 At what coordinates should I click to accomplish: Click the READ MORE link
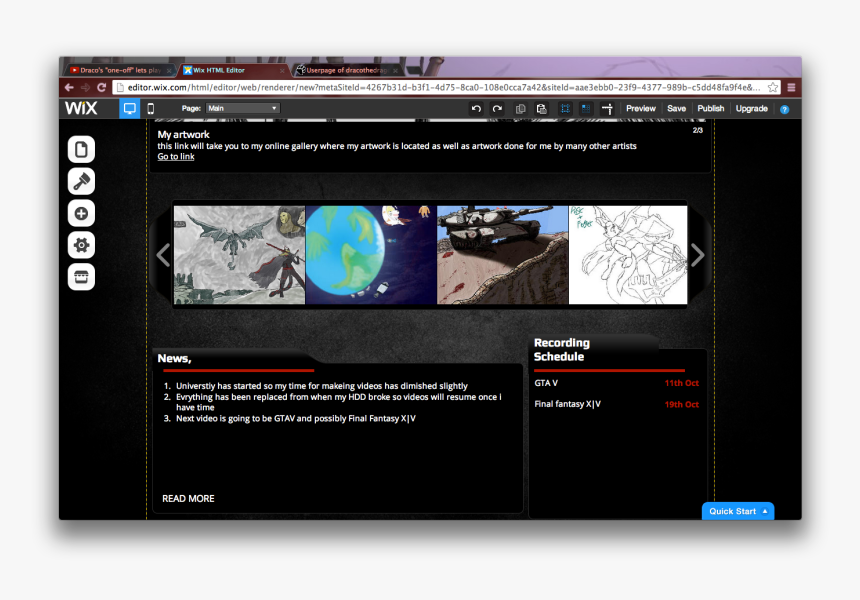(188, 499)
